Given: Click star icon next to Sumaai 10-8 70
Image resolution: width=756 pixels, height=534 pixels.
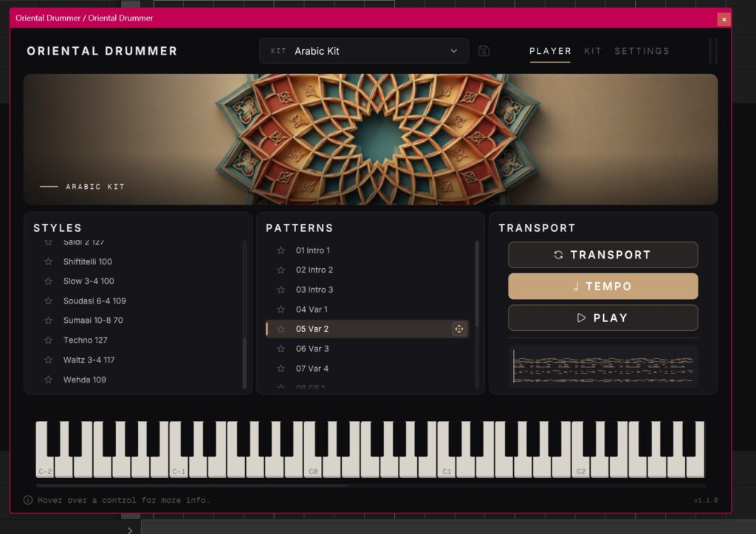Looking at the screenshot, I should pyautogui.click(x=48, y=321).
